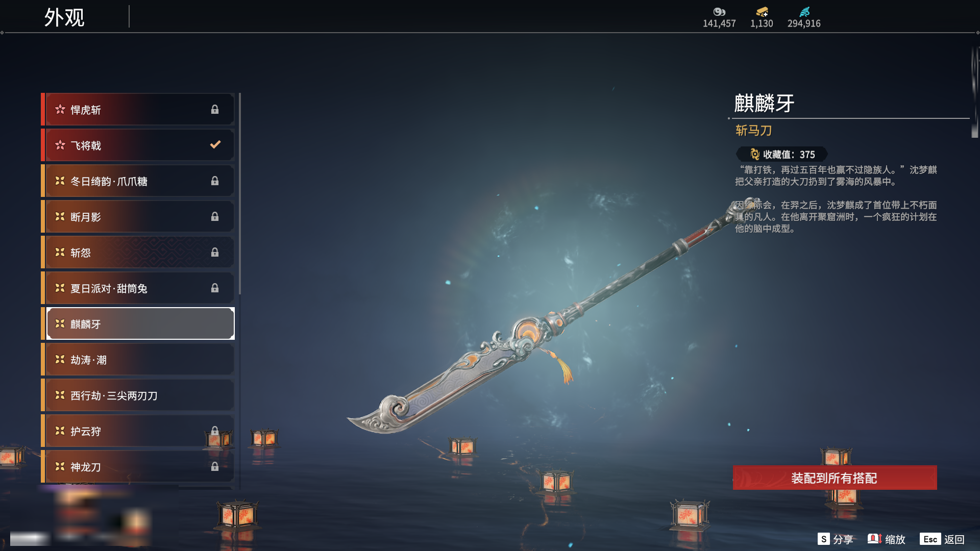Screen dimensions: 980x551
Task: Click the flower rarity icon beside 飞将戟
Action: 60,145
